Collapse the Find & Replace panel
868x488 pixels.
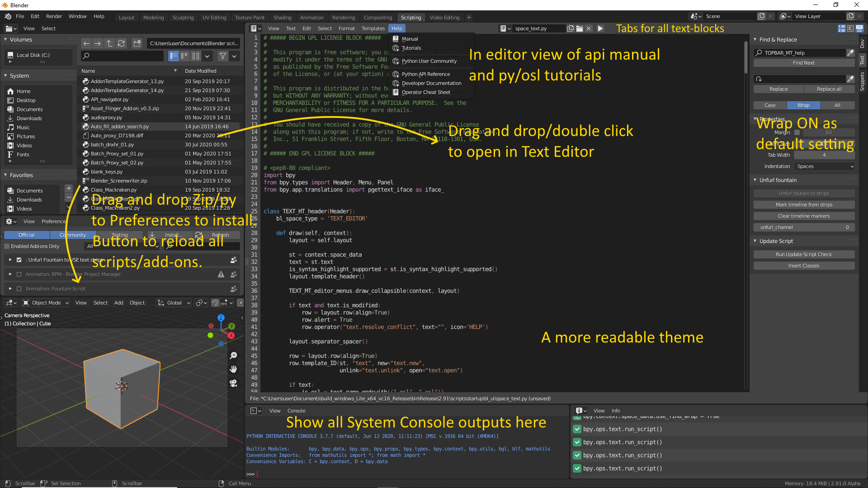click(755, 40)
